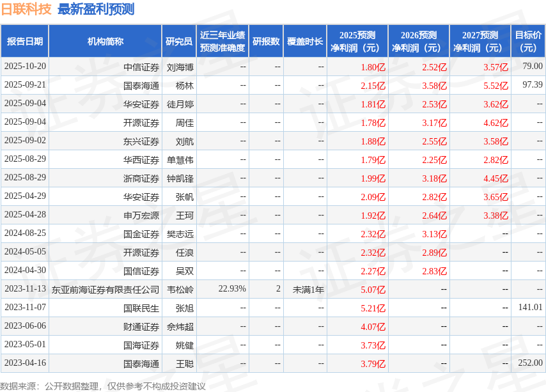Click 申万宏源 institution cell

pos(141,216)
